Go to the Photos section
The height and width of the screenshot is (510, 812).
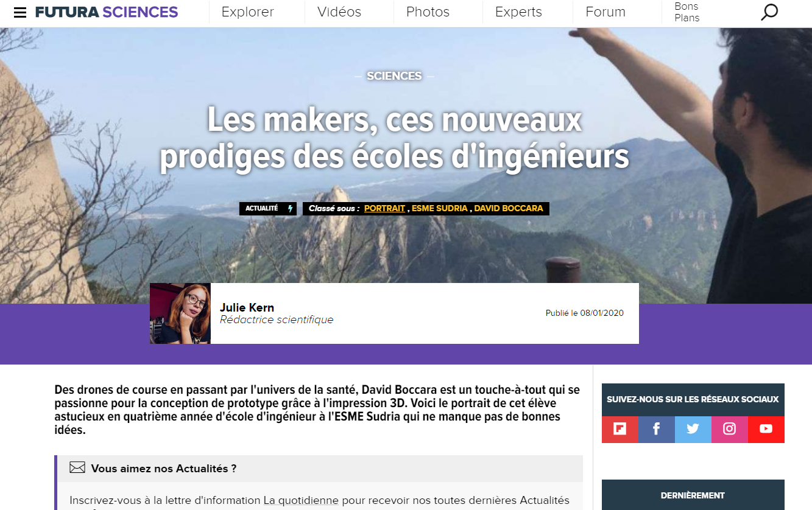428,12
